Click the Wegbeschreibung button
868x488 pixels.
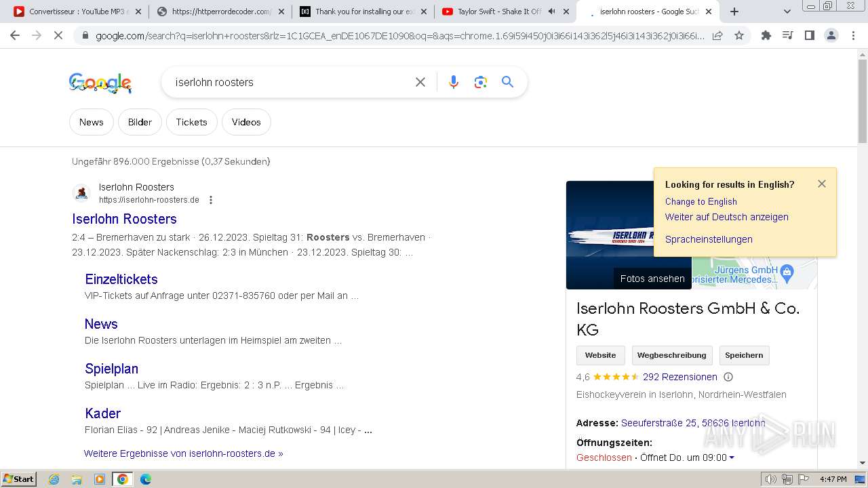[671, 355]
